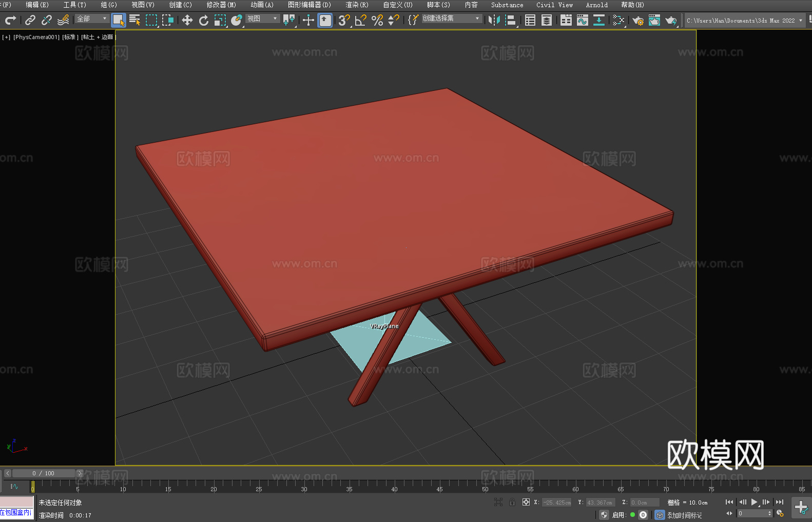Viewport: 812px width, 522px height.
Task: Open the Arnold menu
Action: [x=597, y=5]
